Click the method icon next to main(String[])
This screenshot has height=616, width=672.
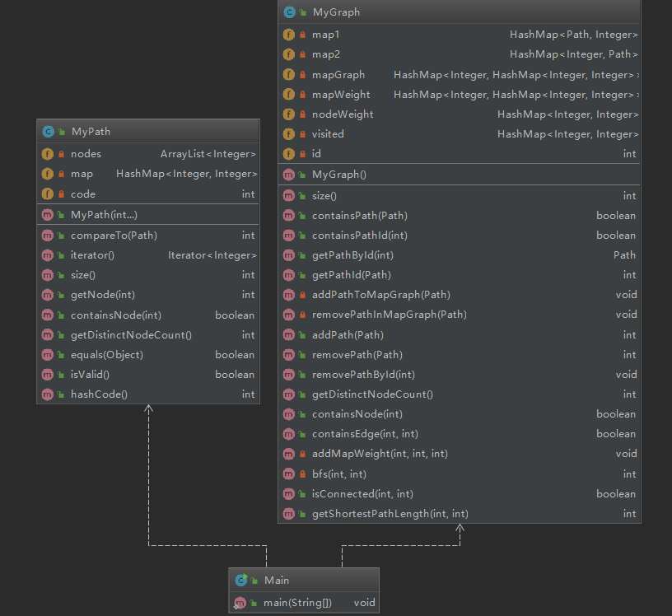coord(240,603)
